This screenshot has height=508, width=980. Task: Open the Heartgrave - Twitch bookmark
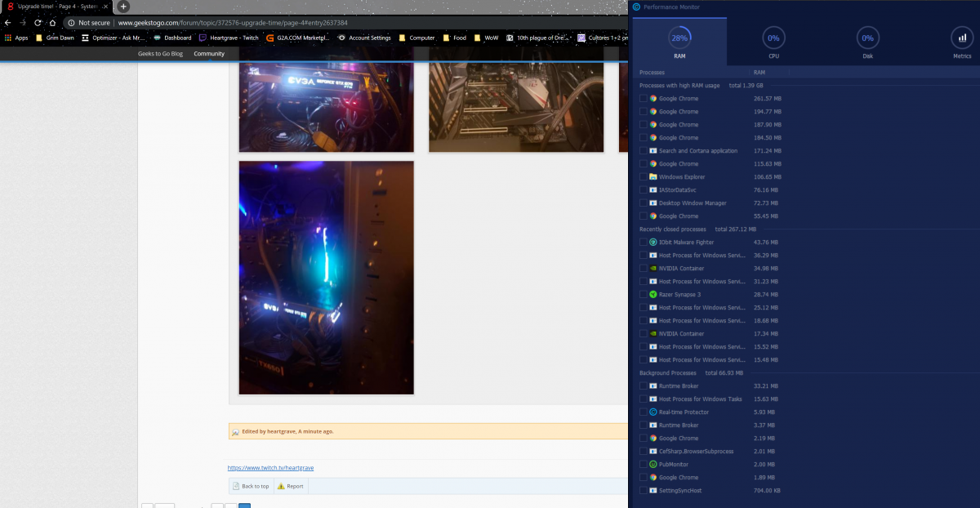click(229, 38)
